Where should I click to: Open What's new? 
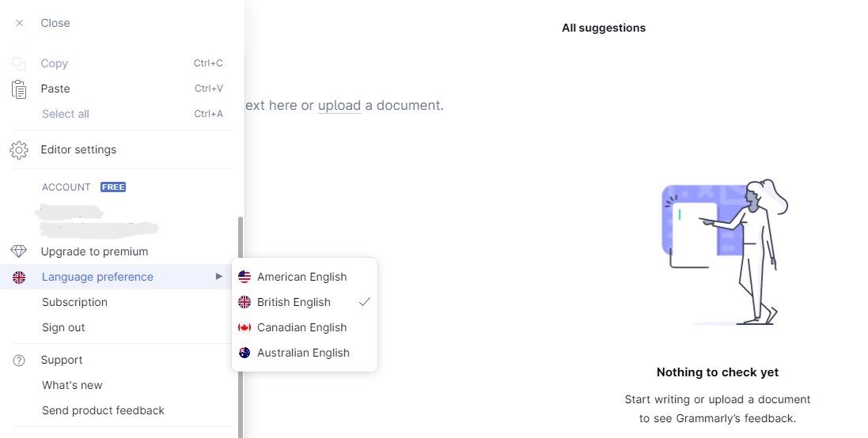(72, 385)
